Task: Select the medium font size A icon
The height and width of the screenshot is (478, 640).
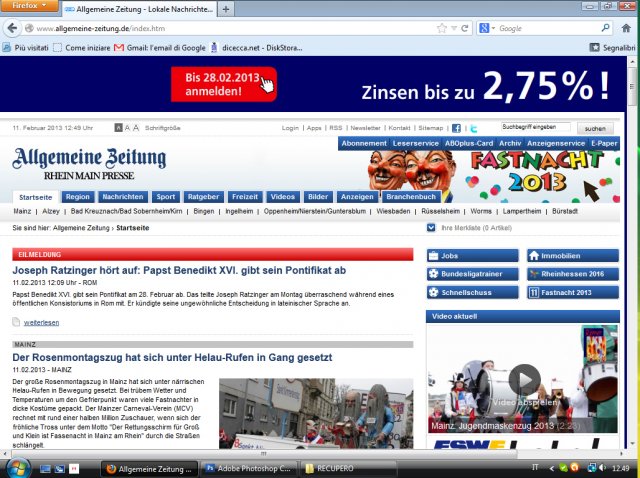Action: click(127, 128)
